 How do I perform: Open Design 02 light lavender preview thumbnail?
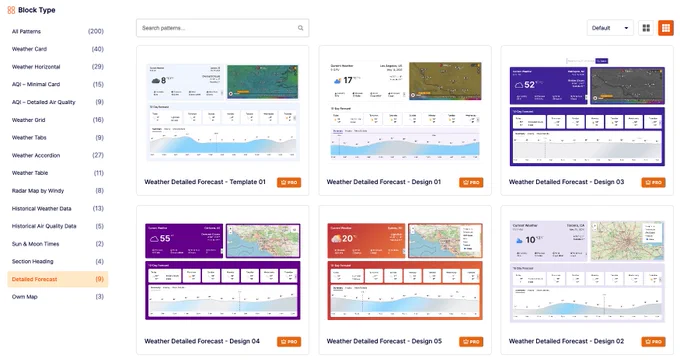pyautogui.click(x=587, y=272)
